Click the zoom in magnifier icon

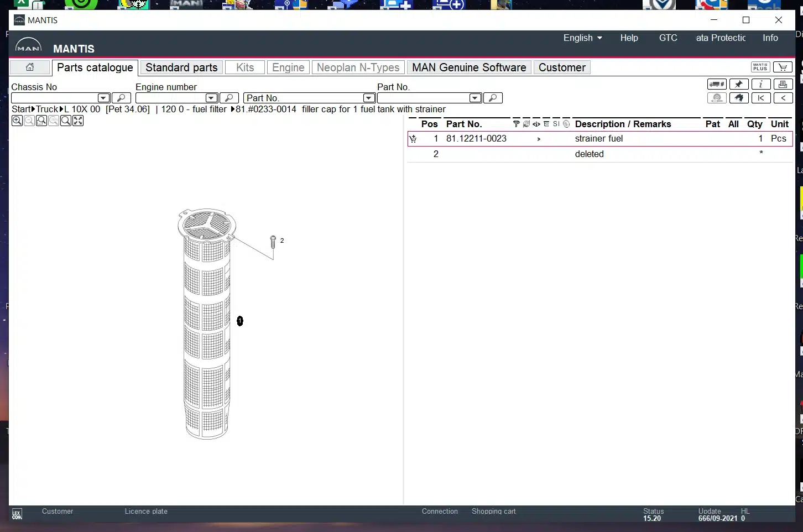(17, 121)
